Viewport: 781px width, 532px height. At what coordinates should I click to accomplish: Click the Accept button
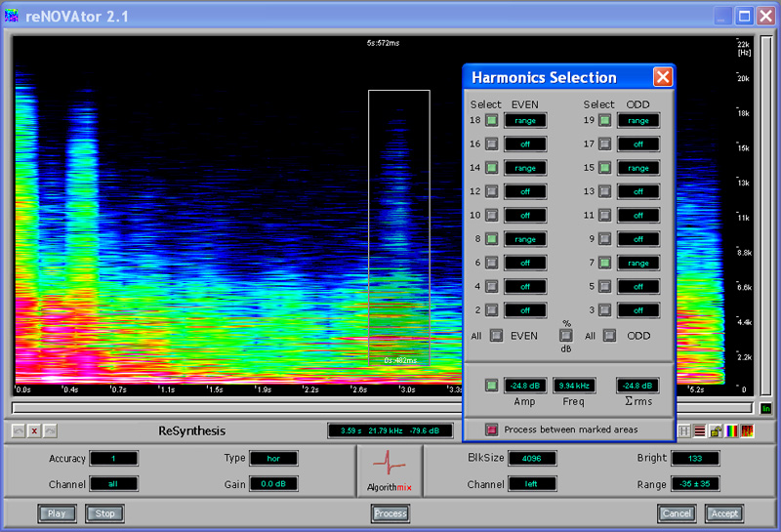pyautogui.click(x=723, y=513)
